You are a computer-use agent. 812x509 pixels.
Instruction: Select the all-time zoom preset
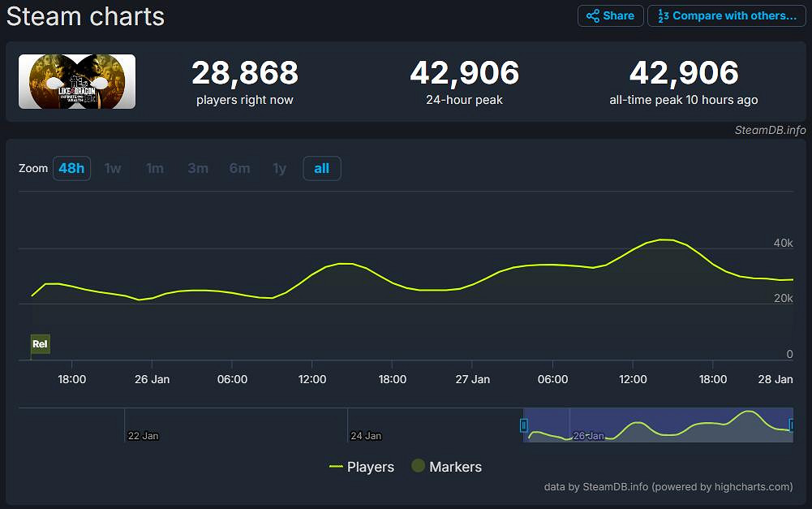321,168
